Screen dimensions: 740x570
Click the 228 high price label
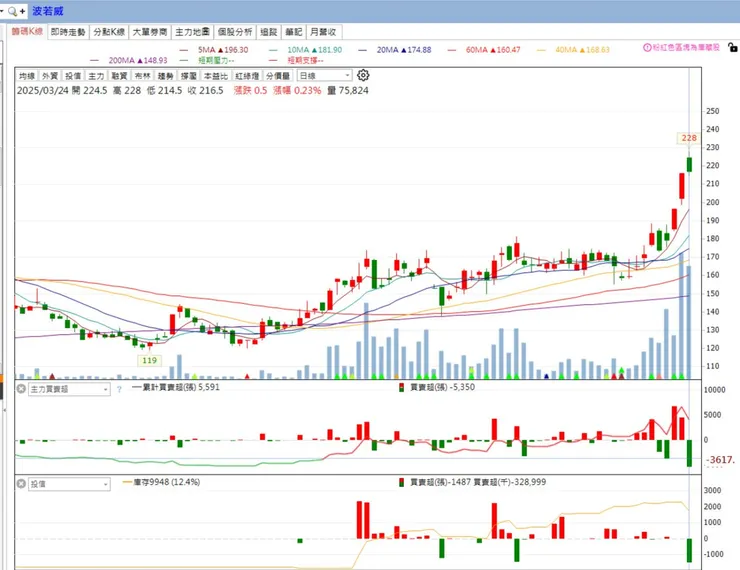tap(689, 138)
